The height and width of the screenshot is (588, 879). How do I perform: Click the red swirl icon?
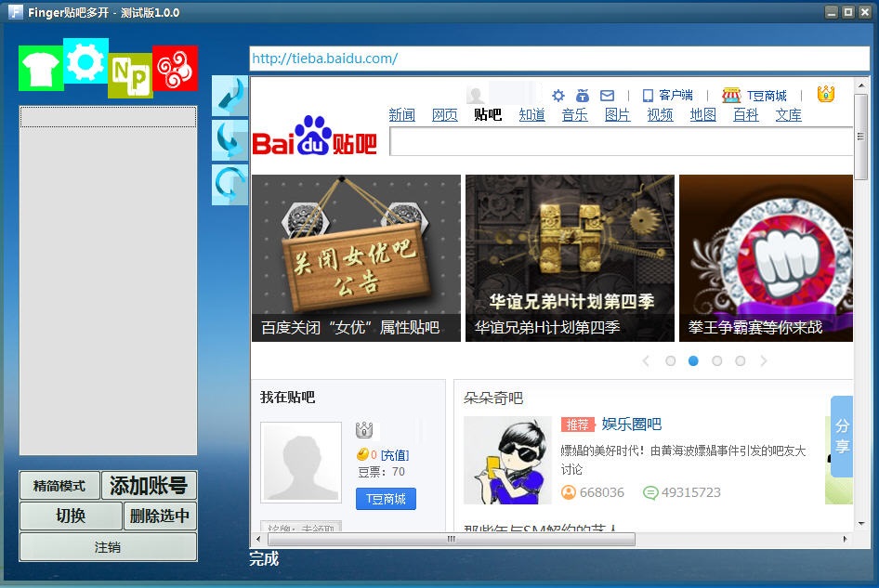[175, 68]
